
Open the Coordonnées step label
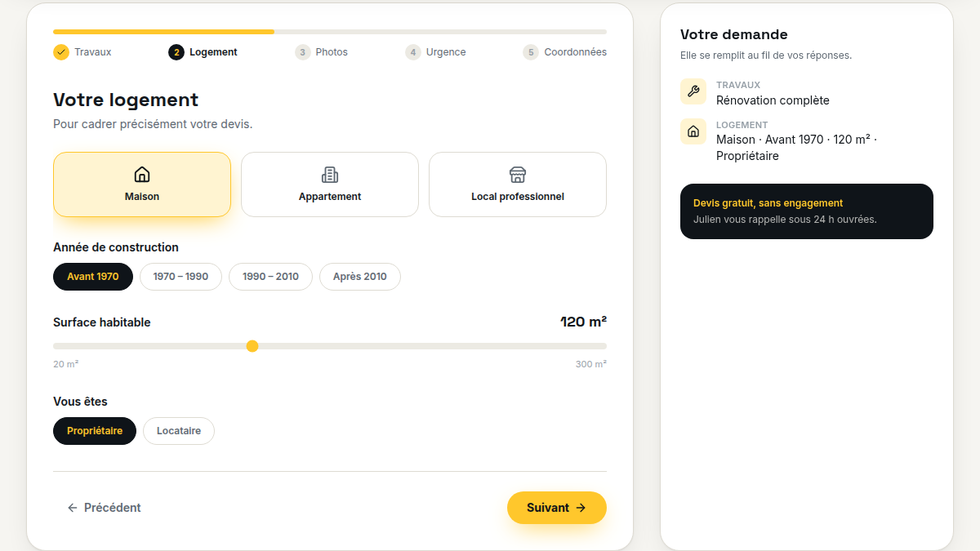click(x=576, y=52)
